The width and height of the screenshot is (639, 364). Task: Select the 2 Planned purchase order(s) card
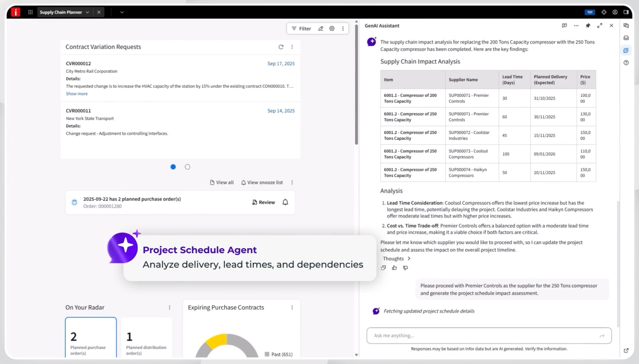coord(91,338)
